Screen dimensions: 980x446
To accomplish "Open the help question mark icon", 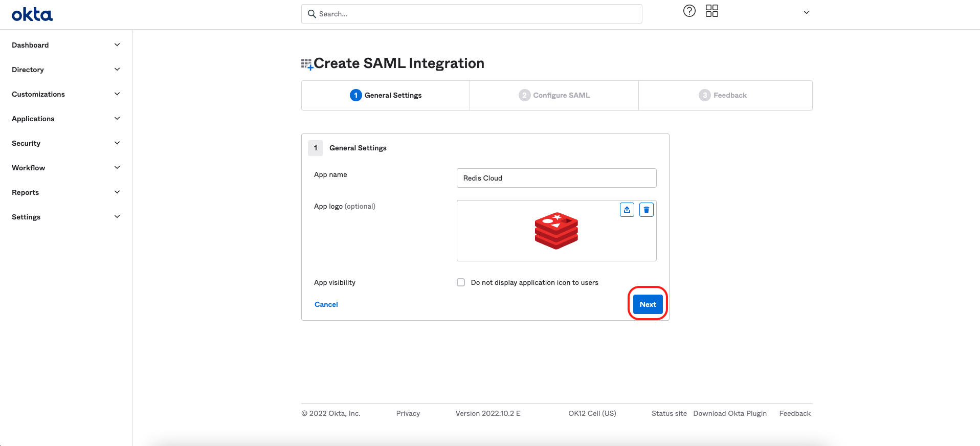I will point(689,11).
